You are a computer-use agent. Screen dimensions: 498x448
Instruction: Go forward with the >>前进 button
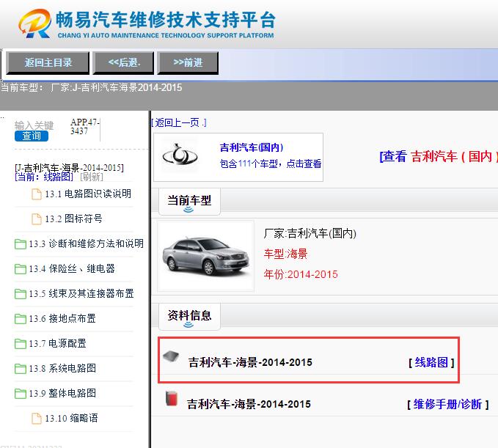(x=188, y=63)
